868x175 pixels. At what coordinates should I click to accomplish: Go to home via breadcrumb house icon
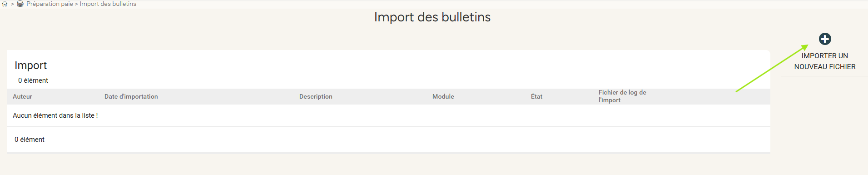point(5,4)
